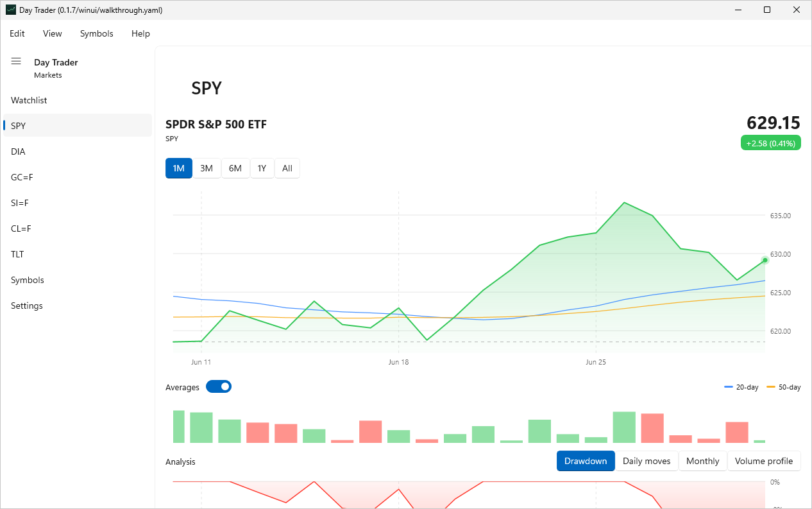Show the Volume profile analysis

point(764,461)
